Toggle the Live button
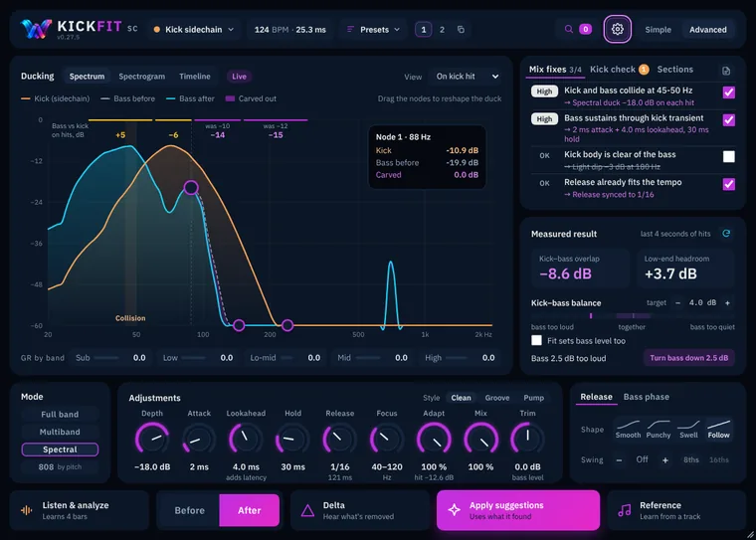This screenshot has width=756, height=540. [239, 77]
